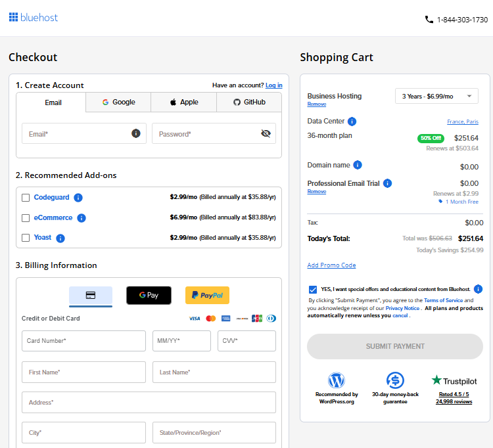The width and height of the screenshot is (493, 448).
Task: Check the eCommerce add-on checkbox
Action: [26, 218]
